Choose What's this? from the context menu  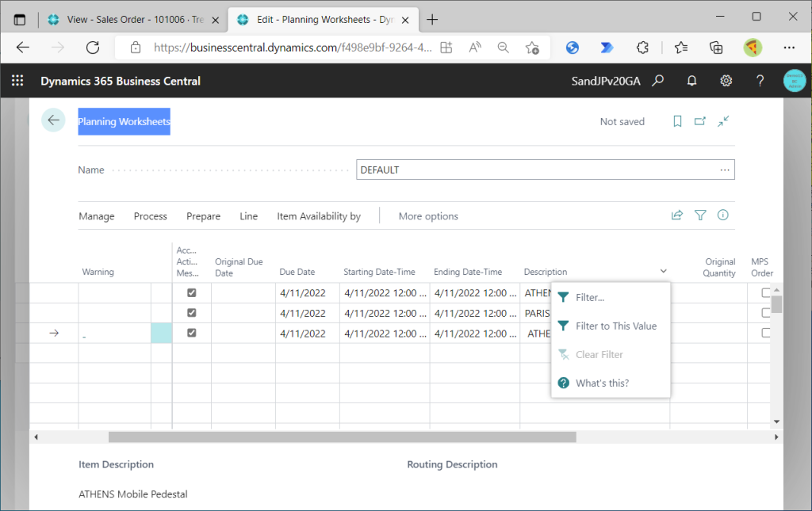click(611, 383)
